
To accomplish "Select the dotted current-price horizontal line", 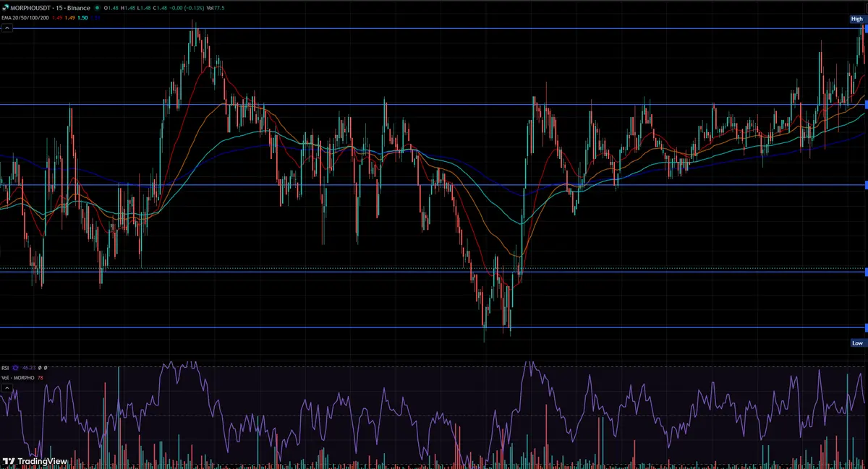I will coord(434,268).
